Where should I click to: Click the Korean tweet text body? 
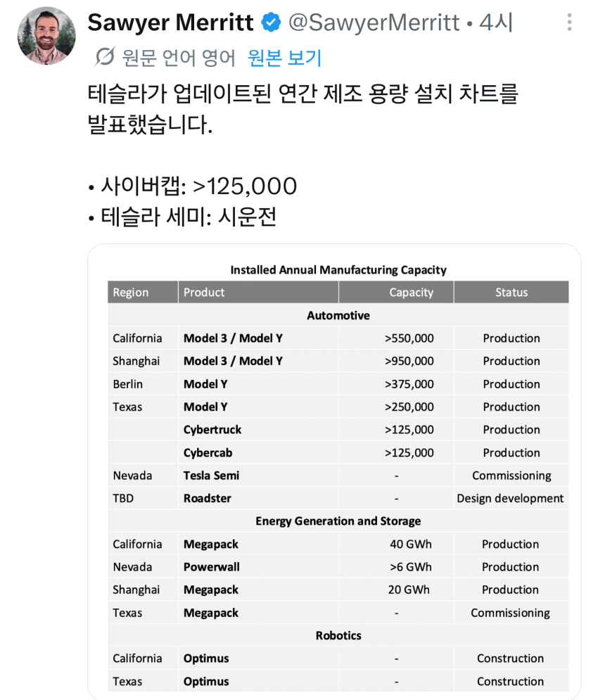coord(303,108)
